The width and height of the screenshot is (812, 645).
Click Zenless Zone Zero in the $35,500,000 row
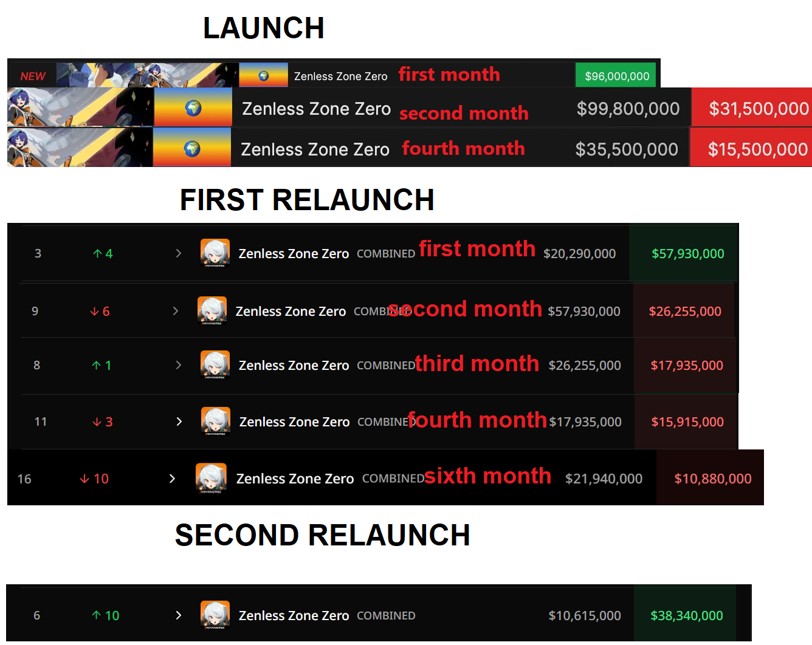point(315,149)
